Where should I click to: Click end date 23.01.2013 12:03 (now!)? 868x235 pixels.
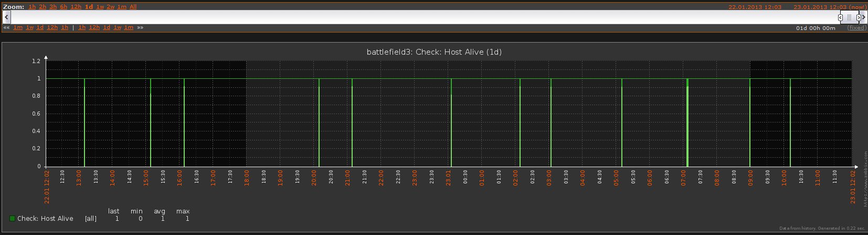click(x=830, y=7)
